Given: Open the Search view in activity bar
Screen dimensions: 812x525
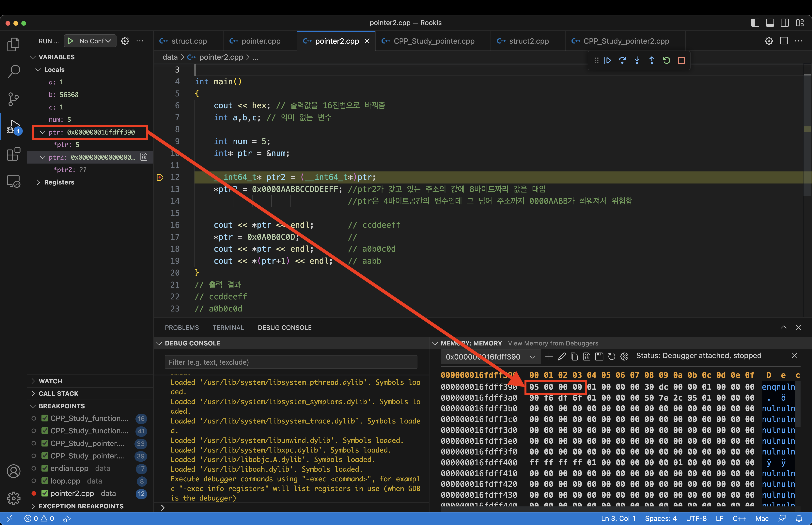Looking at the screenshot, I should pos(14,72).
